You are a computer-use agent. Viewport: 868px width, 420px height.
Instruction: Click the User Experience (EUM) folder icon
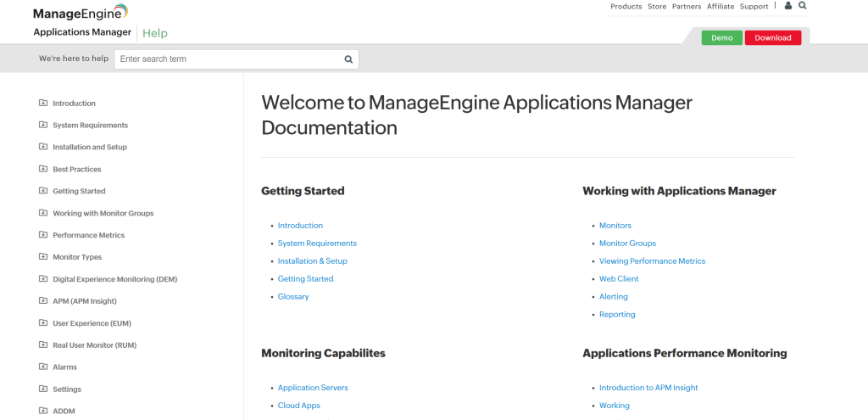click(43, 322)
